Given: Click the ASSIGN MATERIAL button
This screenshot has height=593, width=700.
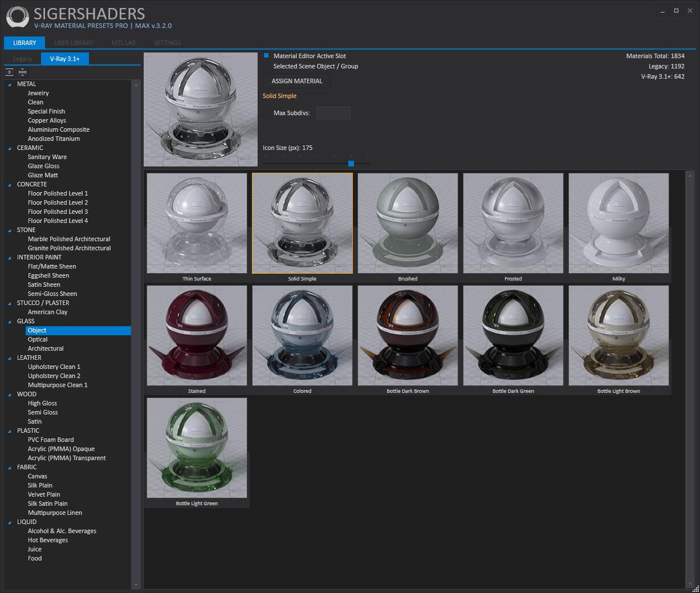Looking at the screenshot, I should pos(297,81).
